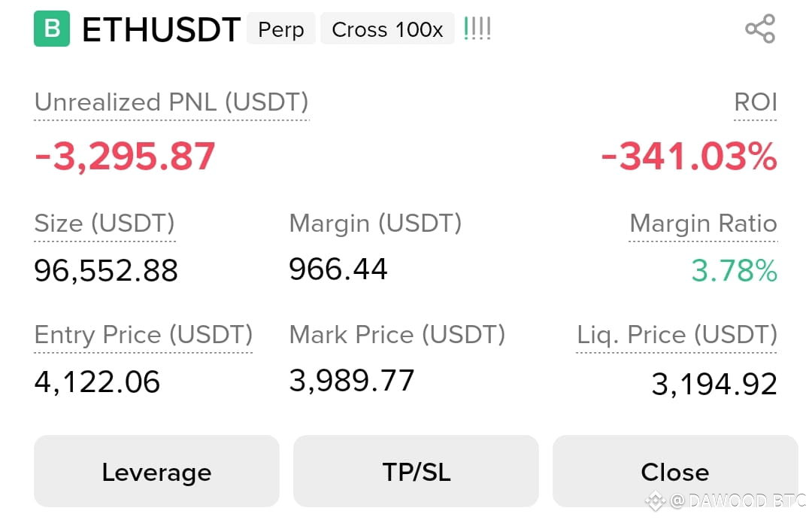Tap the 3.78% margin ratio value
The height and width of the screenshot is (520, 812).
[x=735, y=271]
